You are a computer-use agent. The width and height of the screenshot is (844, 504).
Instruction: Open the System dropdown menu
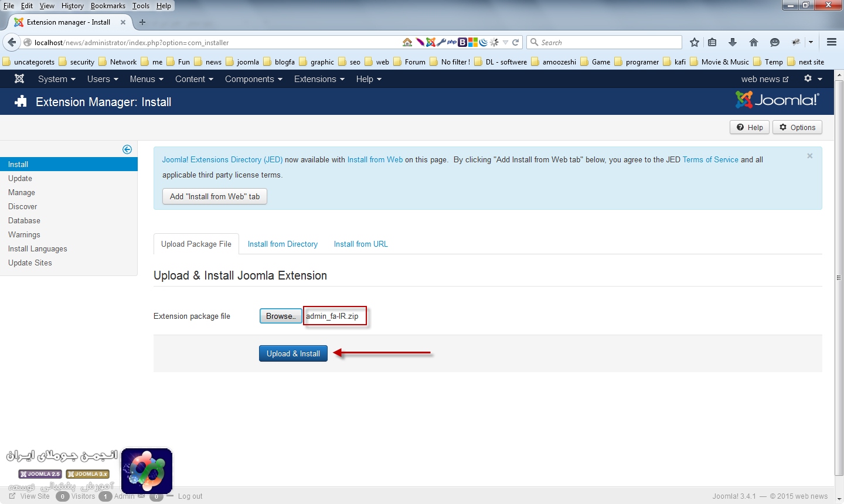point(56,79)
